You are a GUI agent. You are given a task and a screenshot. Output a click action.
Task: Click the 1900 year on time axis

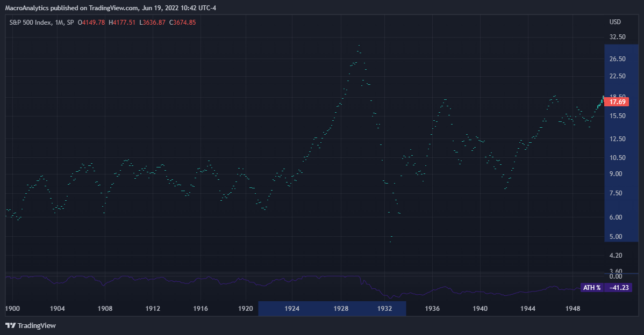click(12, 308)
